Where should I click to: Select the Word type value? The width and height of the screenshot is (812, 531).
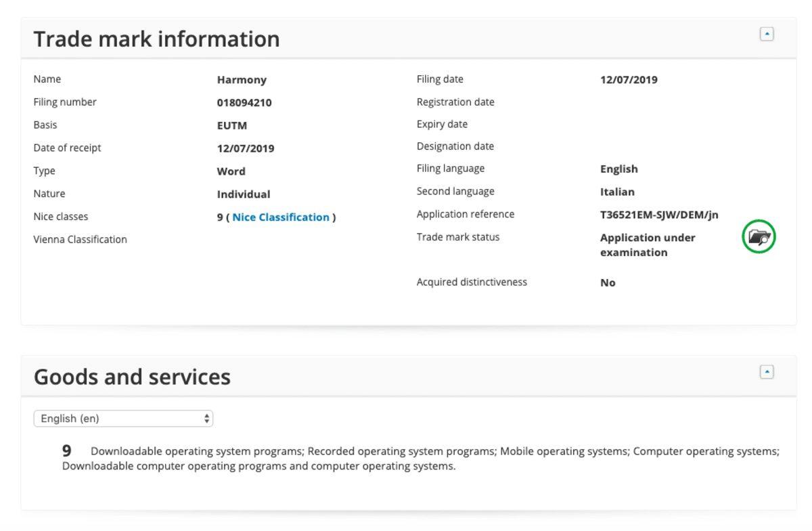tap(231, 171)
